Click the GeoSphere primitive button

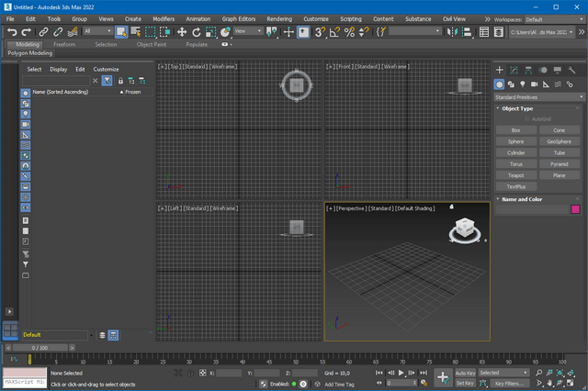pyautogui.click(x=560, y=141)
